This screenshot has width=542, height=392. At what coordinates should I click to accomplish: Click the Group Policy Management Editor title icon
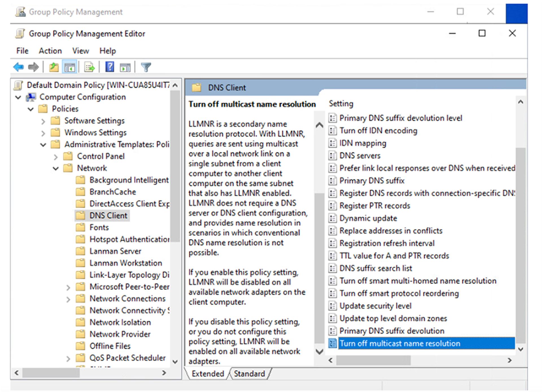[x=20, y=34]
